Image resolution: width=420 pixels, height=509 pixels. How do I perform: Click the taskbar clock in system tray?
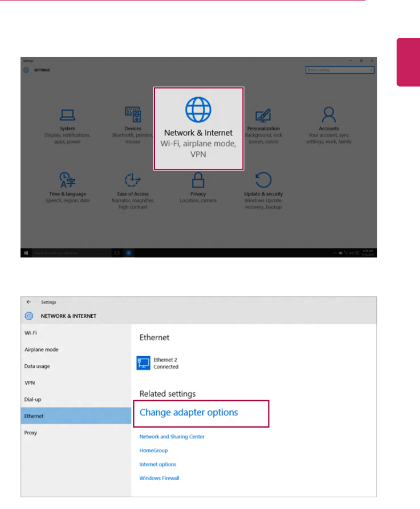click(368, 253)
